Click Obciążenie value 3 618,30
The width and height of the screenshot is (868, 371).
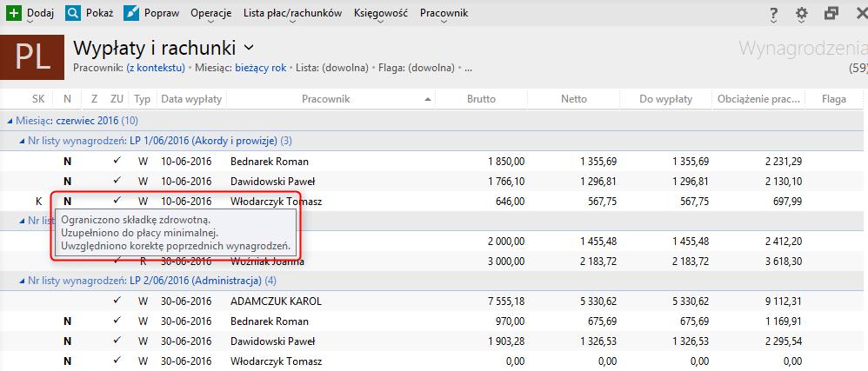784,262
